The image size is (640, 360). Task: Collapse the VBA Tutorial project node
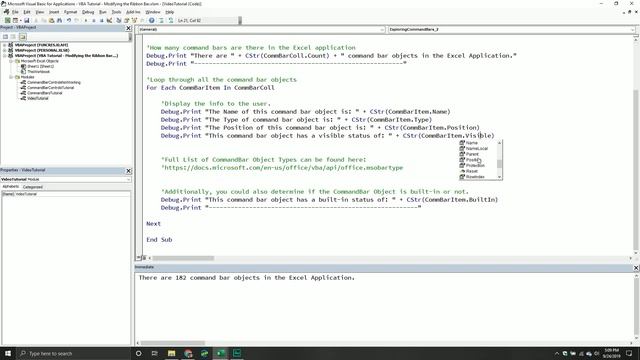[4, 56]
